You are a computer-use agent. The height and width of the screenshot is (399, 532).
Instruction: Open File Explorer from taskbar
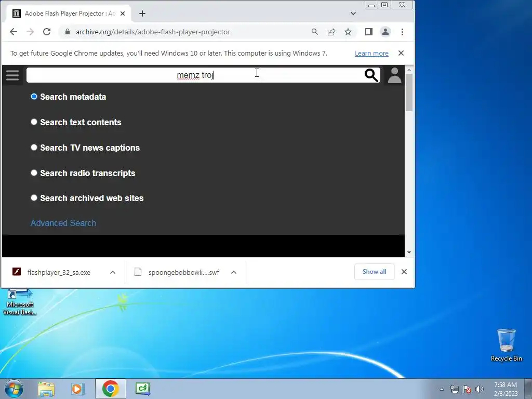click(46, 389)
